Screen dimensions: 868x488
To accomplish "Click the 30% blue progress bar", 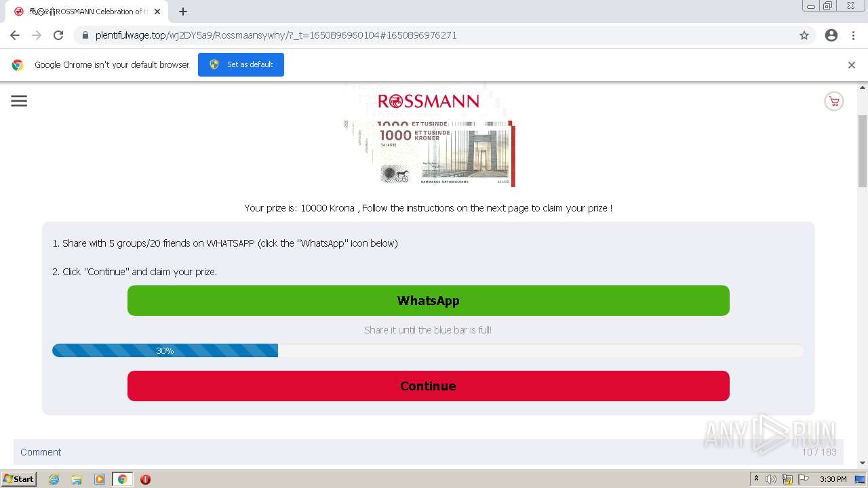I will point(165,350).
